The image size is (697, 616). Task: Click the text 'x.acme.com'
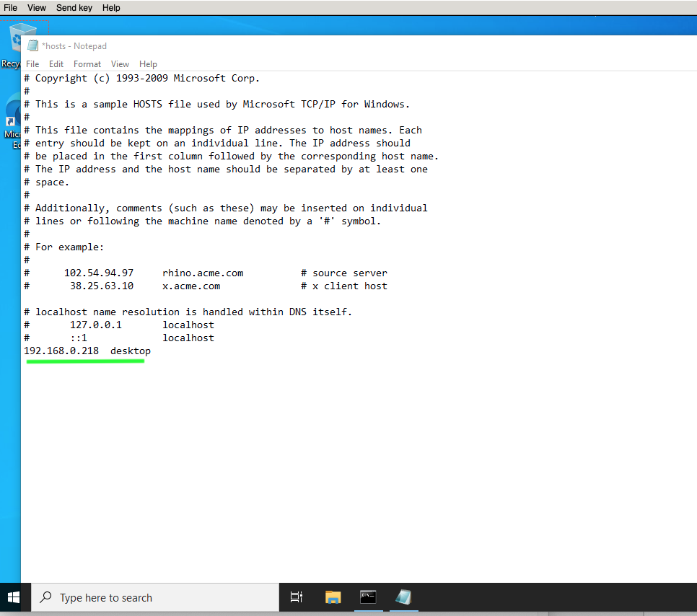191,286
